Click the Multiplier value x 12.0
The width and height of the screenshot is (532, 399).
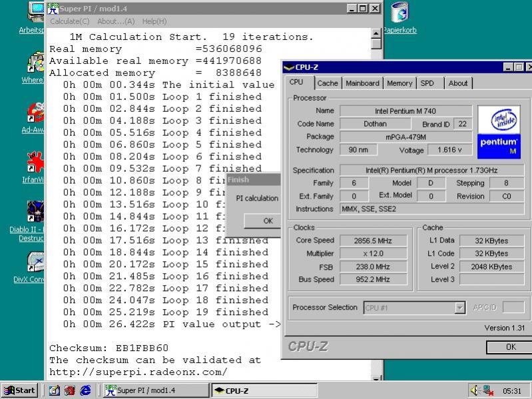[x=374, y=253]
